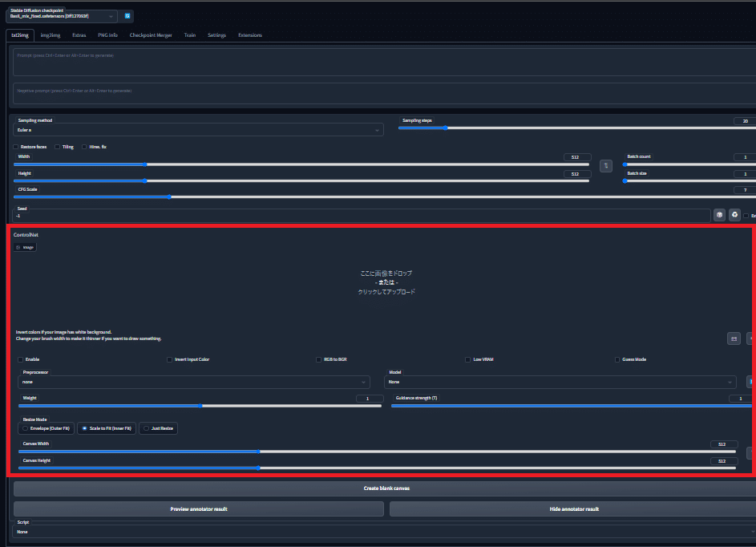Click the Width slider track

coord(301,164)
